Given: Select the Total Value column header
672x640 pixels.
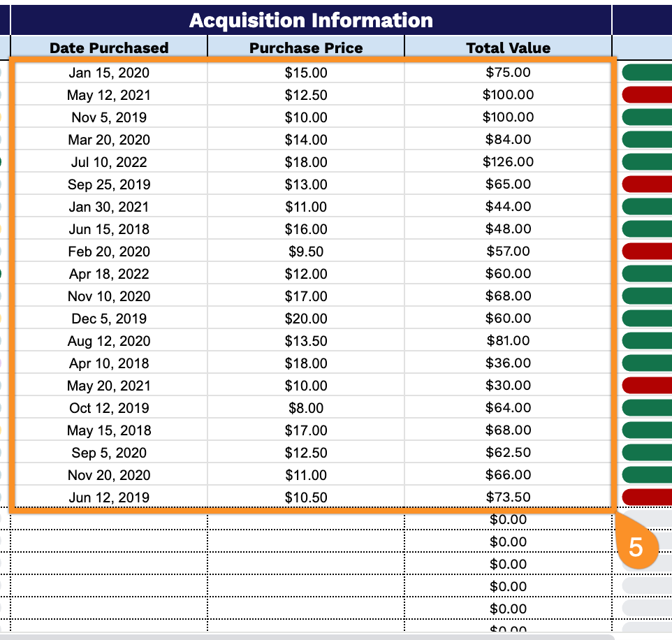Looking at the screenshot, I should (x=508, y=48).
